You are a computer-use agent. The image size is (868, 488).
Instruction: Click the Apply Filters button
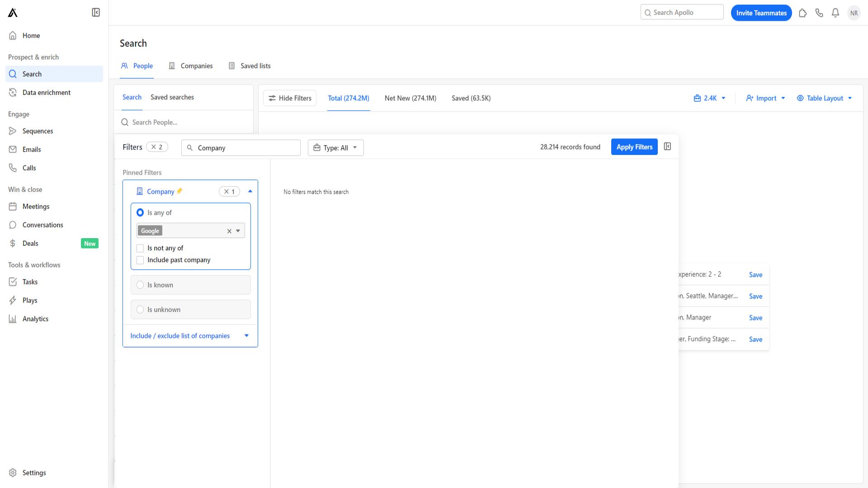[634, 146]
